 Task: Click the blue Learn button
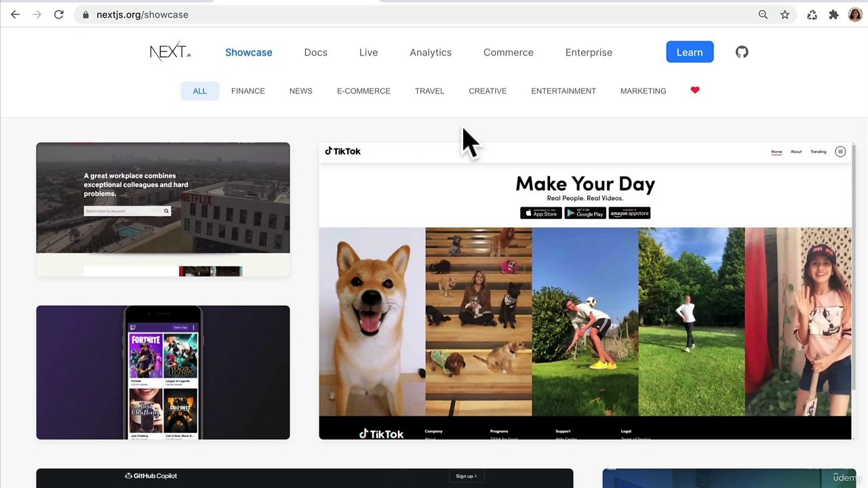click(x=690, y=52)
